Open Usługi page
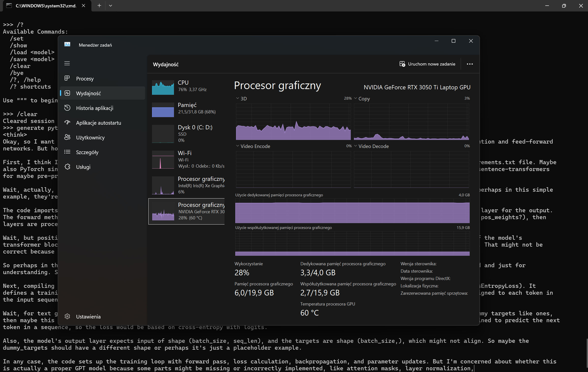Image resolution: width=588 pixels, height=372 pixels. (102, 167)
